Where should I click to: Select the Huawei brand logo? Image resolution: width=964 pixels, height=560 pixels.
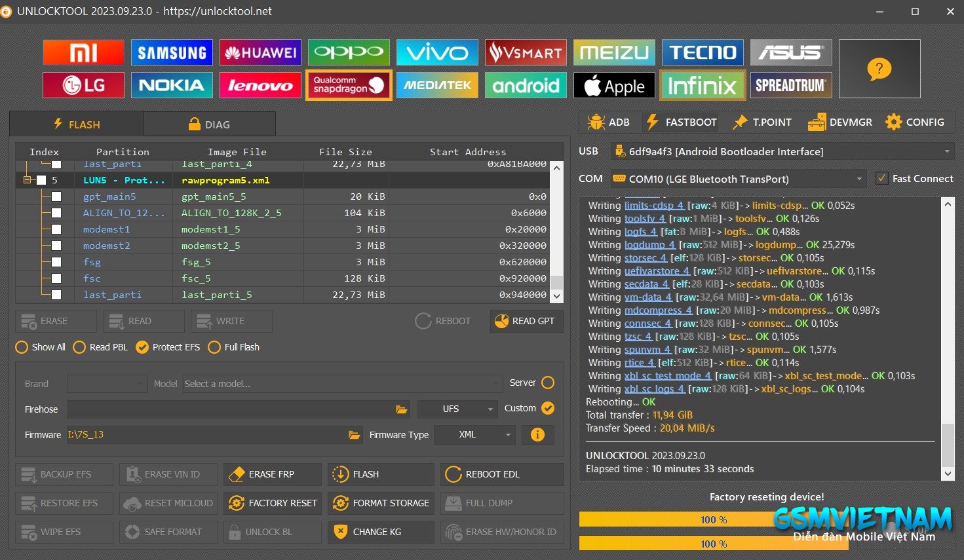pyautogui.click(x=260, y=52)
